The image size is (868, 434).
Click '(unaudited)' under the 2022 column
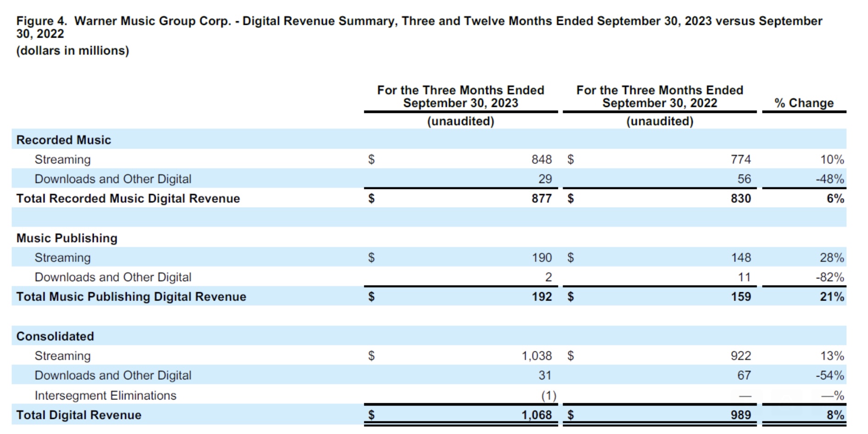(660, 121)
